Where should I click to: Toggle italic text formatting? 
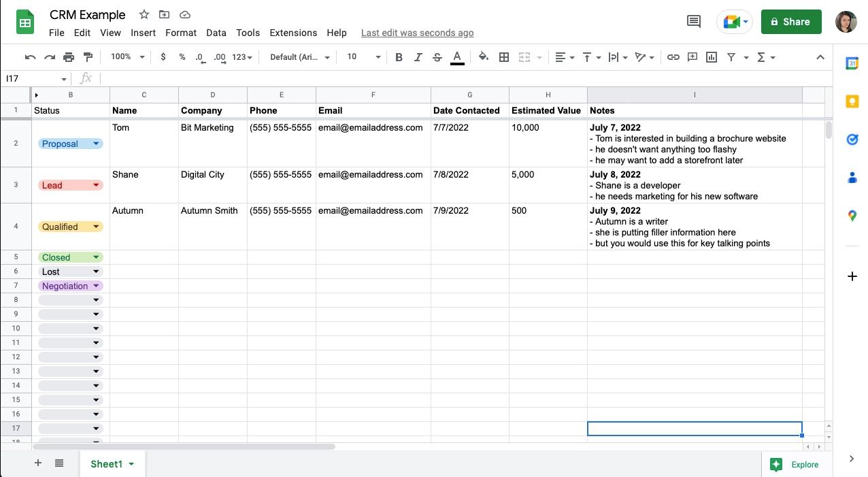tap(418, 57)
